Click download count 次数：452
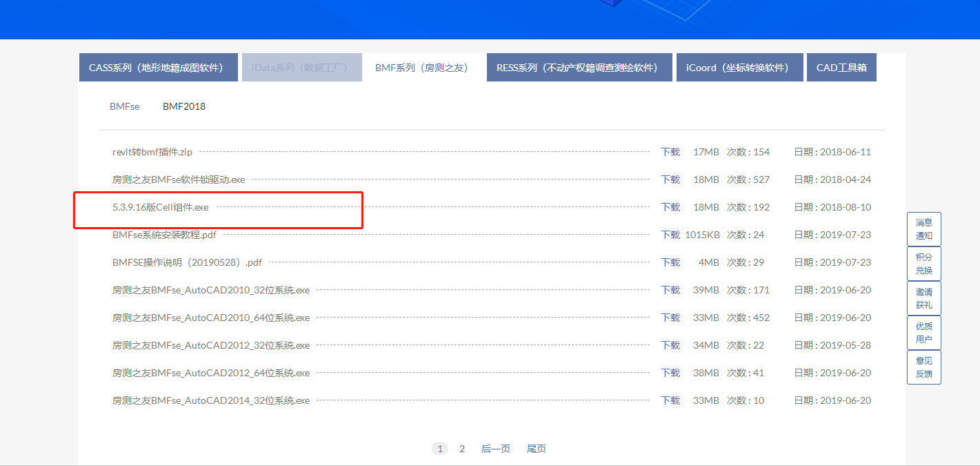The image size is (980, 466). tap(748, 318)
